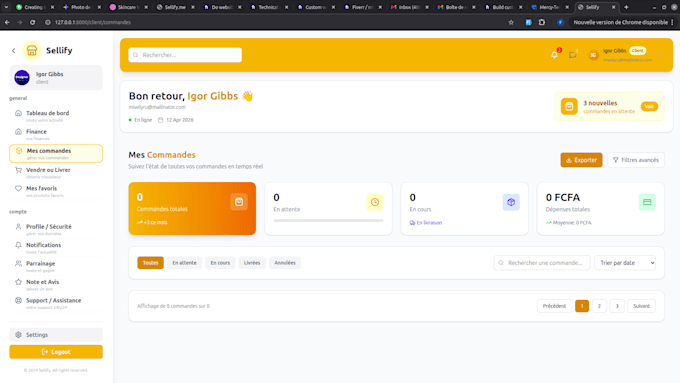The image size is (680, 383).
Task: Open notifications bell icon in header
Action: pos(555,55)
